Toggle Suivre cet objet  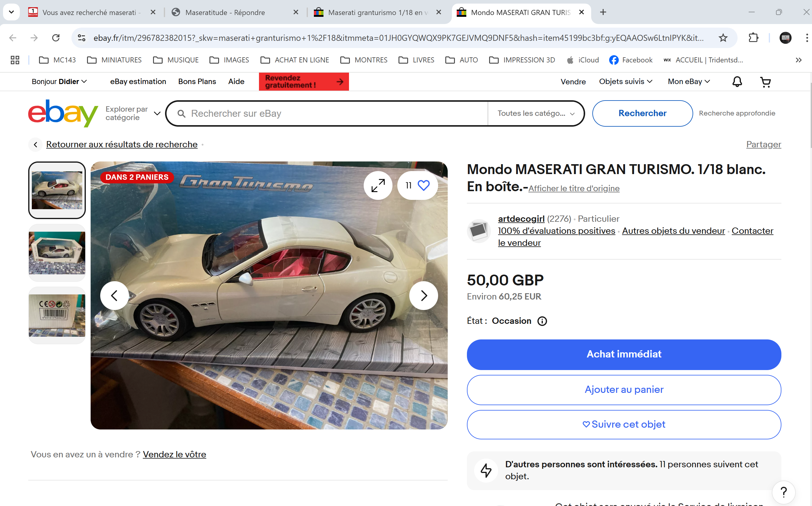[624, 424]
